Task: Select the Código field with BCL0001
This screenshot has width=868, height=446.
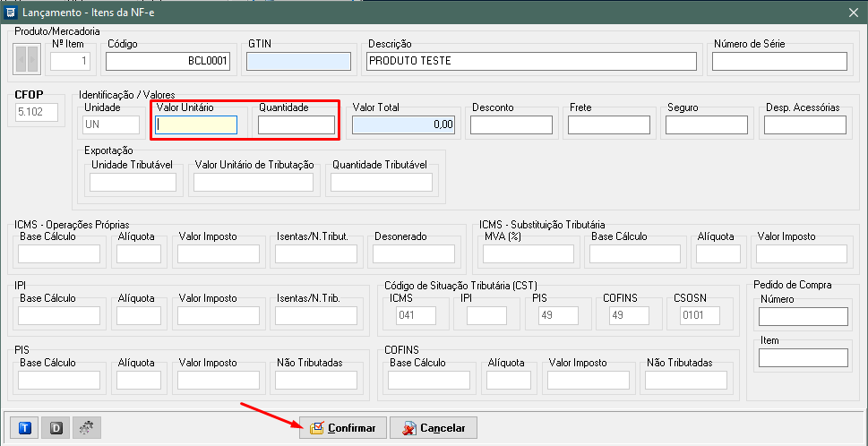Action: pos(168,61)
